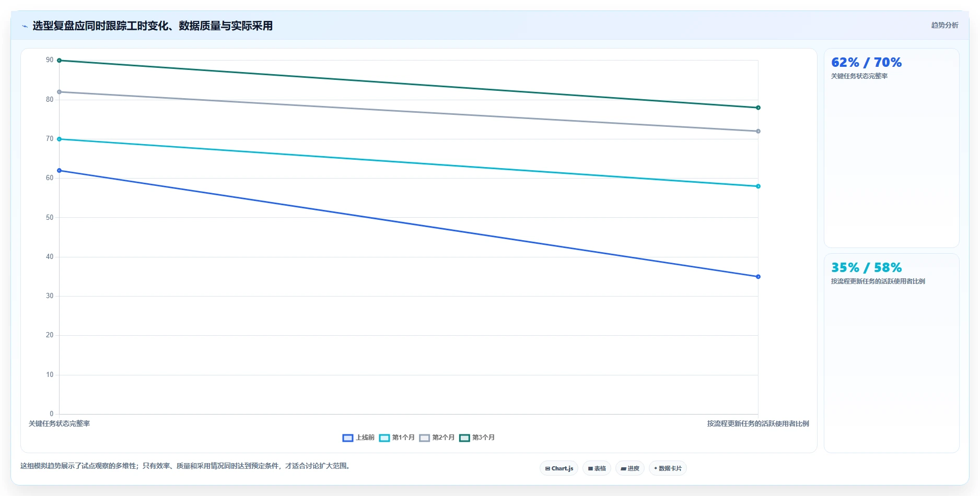Click the 第1个月 data point at 70
Viewport: 980px width, 496px height.
(59, 139)
